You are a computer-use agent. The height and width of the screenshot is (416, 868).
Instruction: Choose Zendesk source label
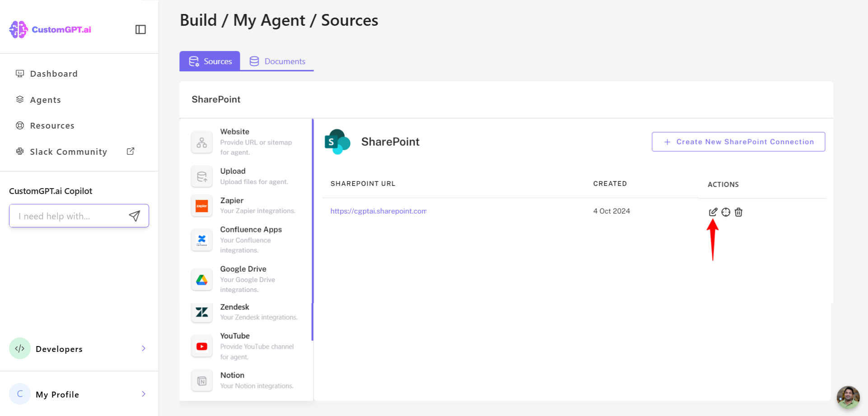(x=235, y=307)
